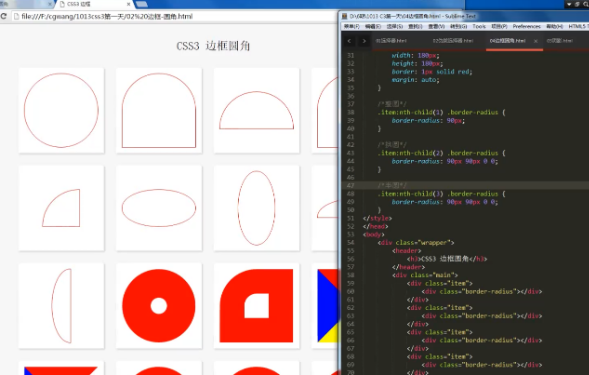The image size is (589, 375).
Task: Click the highlighted comment on line 47
Action: 392,186
